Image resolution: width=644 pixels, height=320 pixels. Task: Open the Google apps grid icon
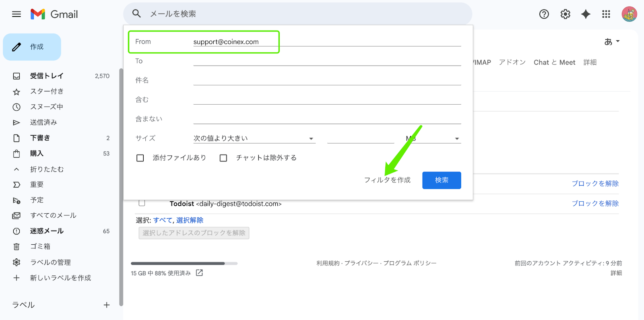pos(606,14)
